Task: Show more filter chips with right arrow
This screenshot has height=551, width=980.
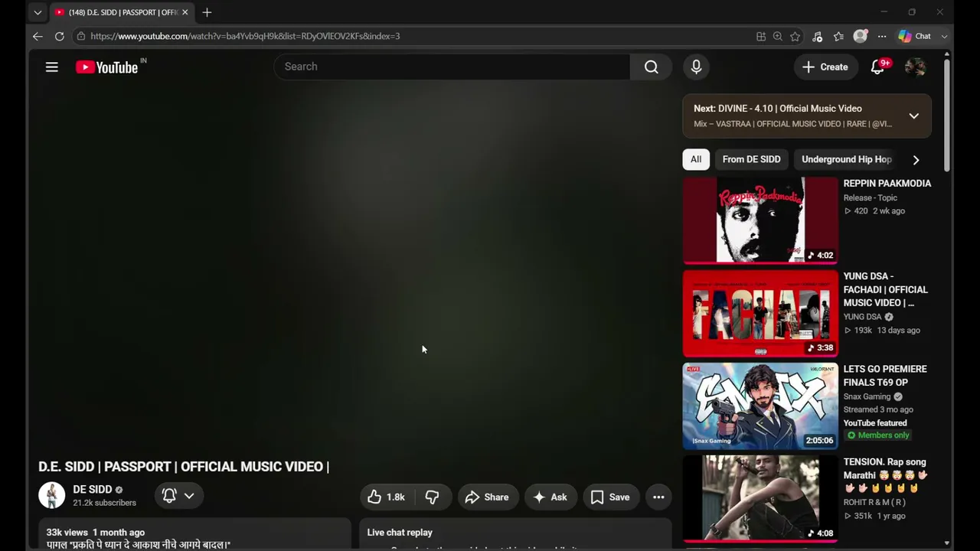Action: [x=916, y=160]
